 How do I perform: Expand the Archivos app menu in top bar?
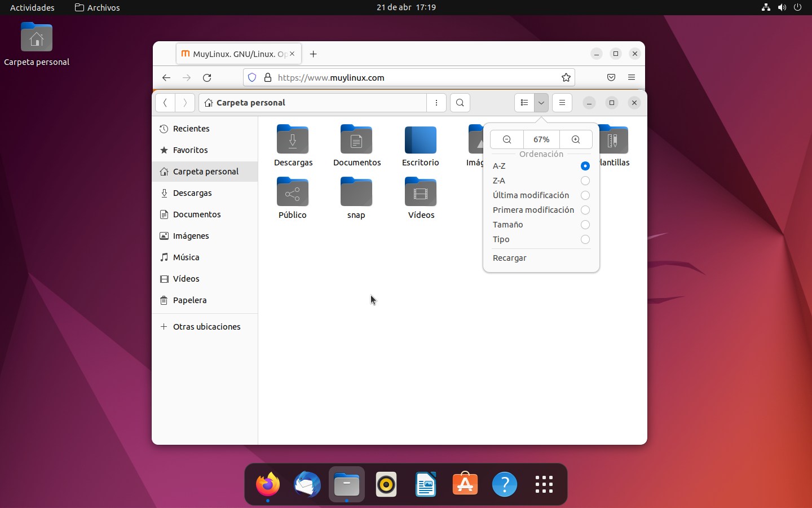point(98,8)
